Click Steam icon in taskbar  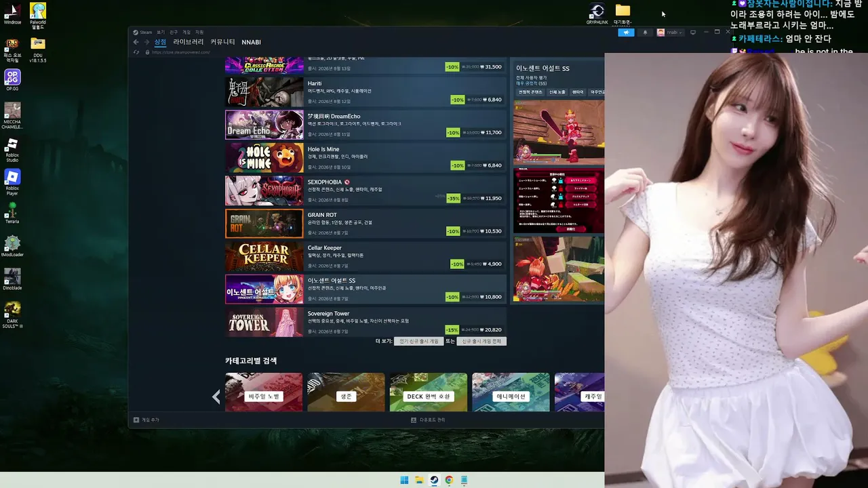(x=434, y=481)
